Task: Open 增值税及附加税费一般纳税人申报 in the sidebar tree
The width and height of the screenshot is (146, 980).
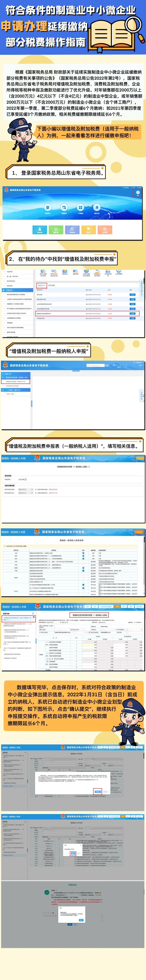Action: 16,382
